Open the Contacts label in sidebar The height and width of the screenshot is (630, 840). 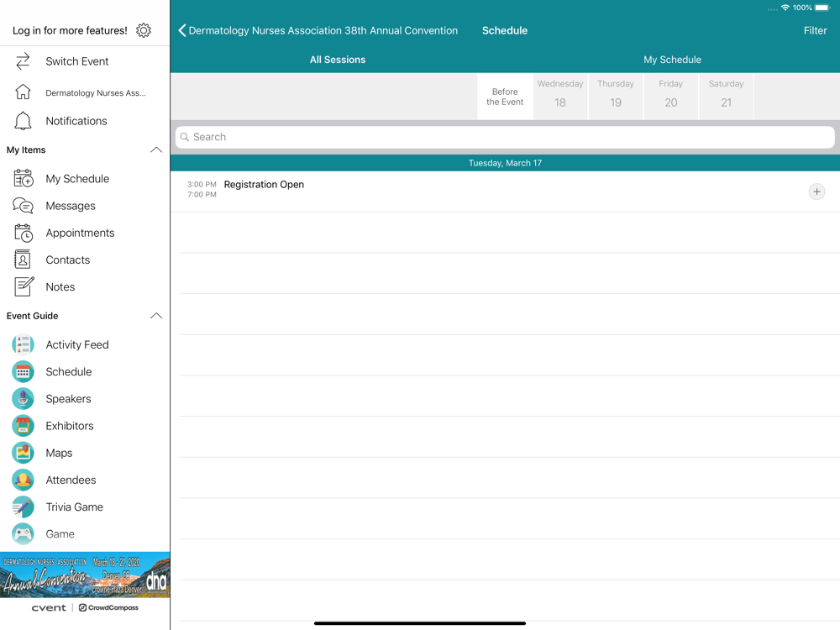coord(67,260)
